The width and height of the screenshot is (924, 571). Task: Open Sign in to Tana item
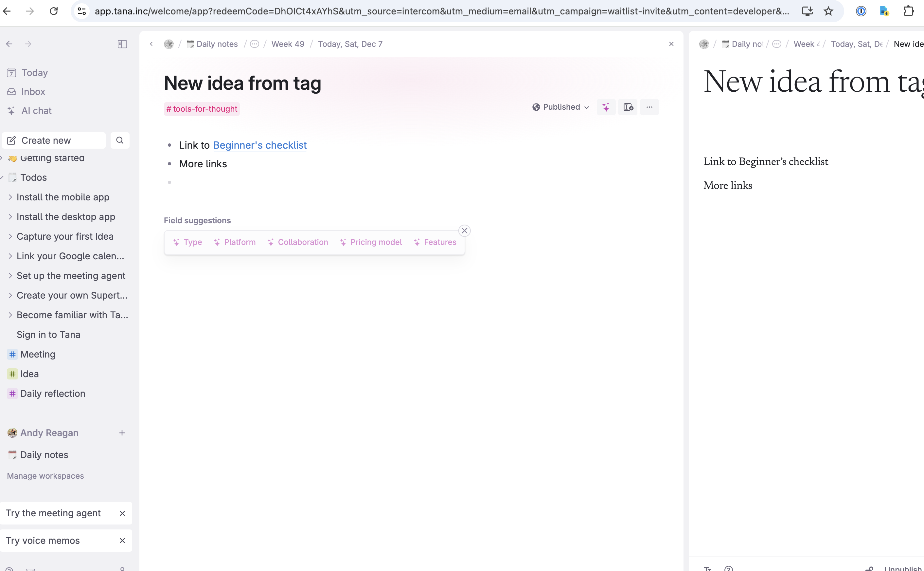point(48,335)
